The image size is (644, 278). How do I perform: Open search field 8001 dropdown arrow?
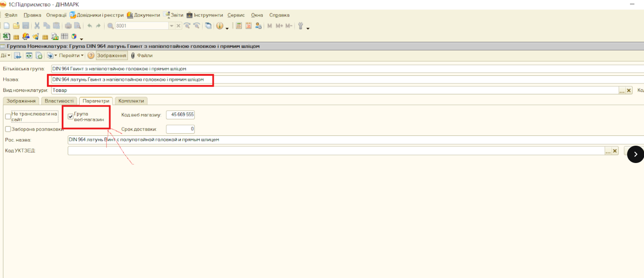(172, 26)
